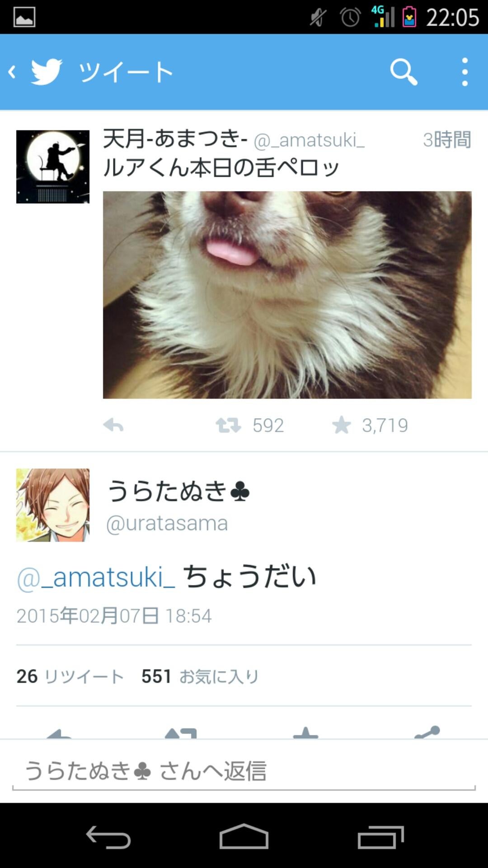Open 天月-あまつき- name in tweet header
The height and width of the screenshot is (868, 488).
tap(175, 139)
